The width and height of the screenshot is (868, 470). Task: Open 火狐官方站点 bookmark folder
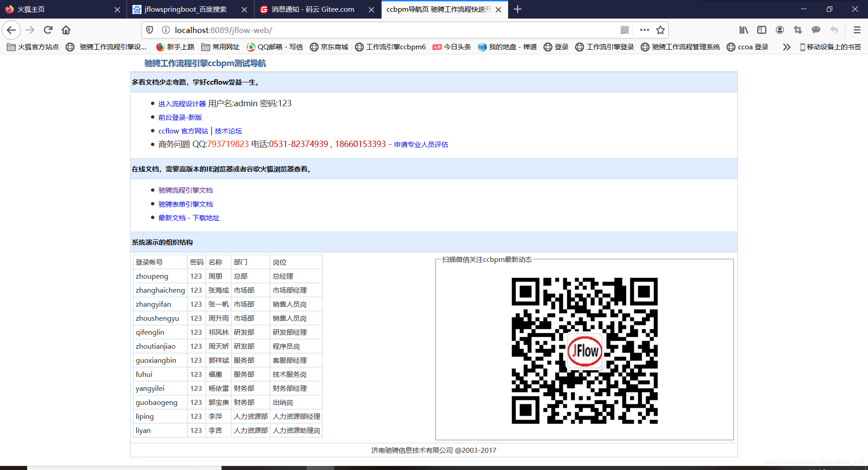[x=33, y=47]
